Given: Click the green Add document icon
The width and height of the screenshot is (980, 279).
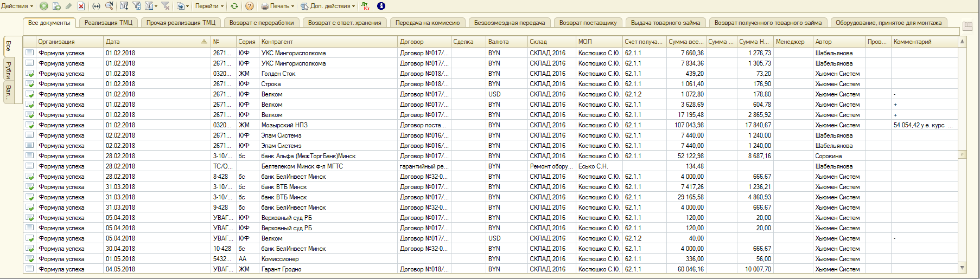Looking at the screenshot, I should pos(44,6).
